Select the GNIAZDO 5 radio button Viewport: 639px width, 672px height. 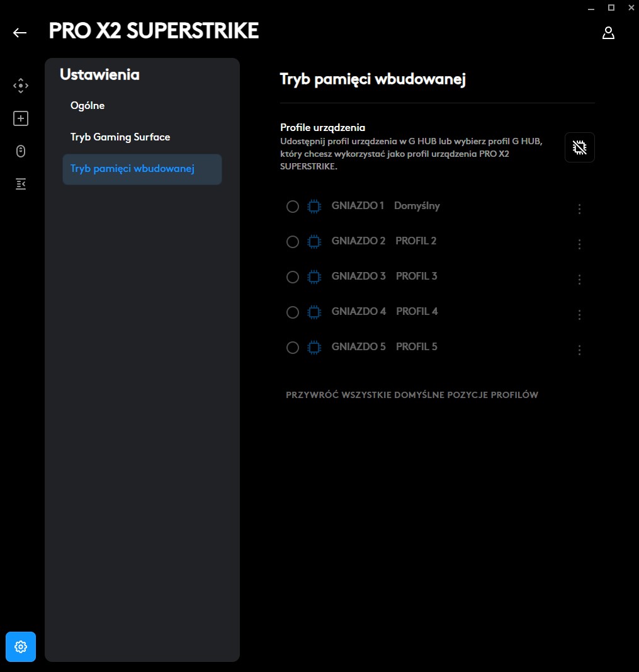point(292,348)
